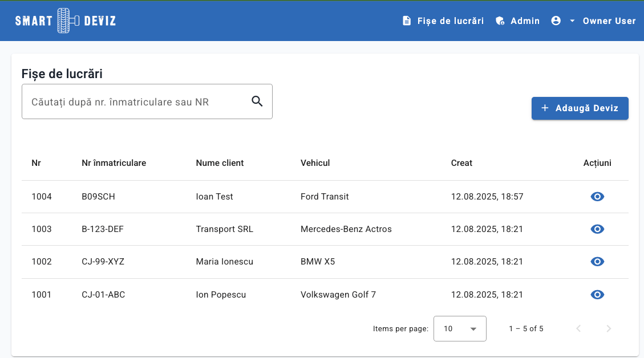Go to the previous page arrow
Image resolution: width=644 pixels, height=358 pixels.
(578, 328)
